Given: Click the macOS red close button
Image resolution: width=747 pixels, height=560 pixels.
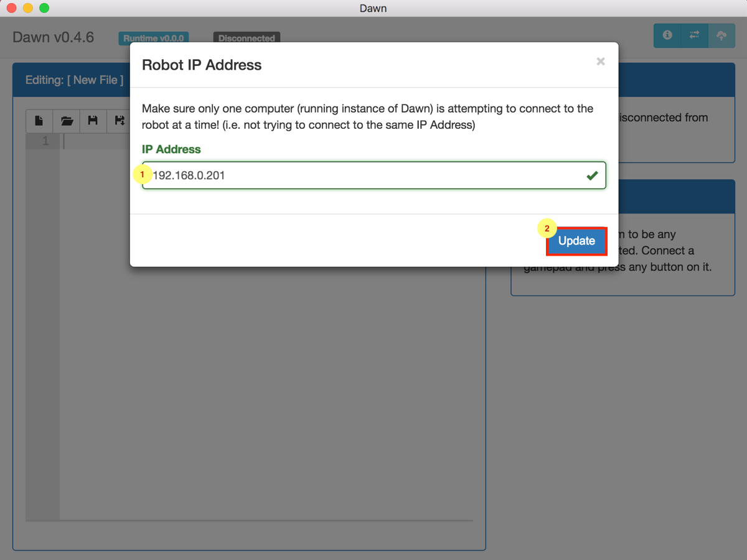Looking at the screenshot, I should pyautogui.click(x=11, y=8).
